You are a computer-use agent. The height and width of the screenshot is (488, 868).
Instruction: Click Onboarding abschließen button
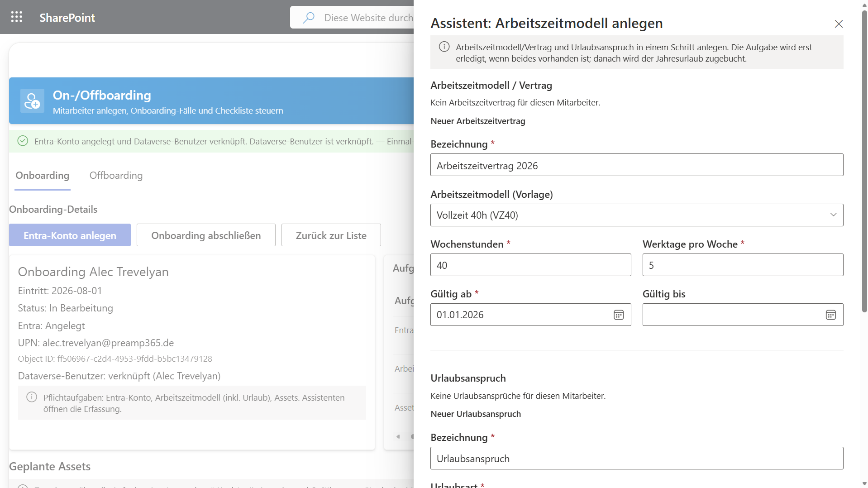click(206, 235)
